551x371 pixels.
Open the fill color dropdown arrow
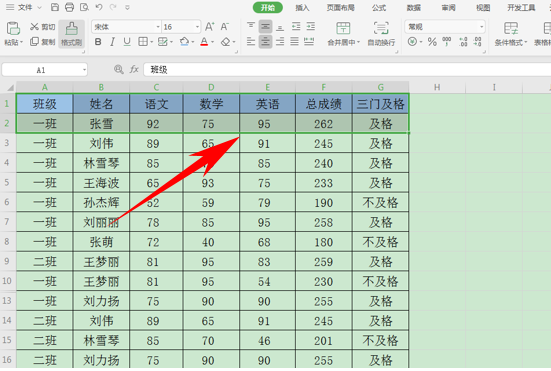pyautogui.click(x=193, y=43)
